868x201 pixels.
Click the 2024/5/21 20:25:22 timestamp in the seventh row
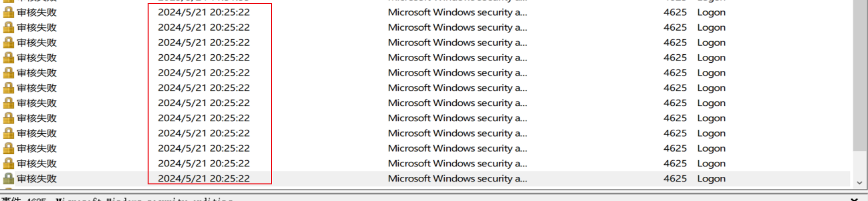pyautogui.click(x=204, y=103)
